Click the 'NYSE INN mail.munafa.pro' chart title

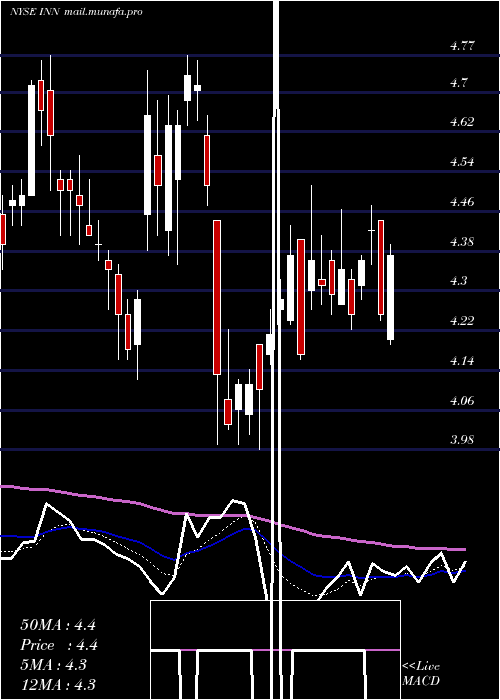click(x=76, y=12)
